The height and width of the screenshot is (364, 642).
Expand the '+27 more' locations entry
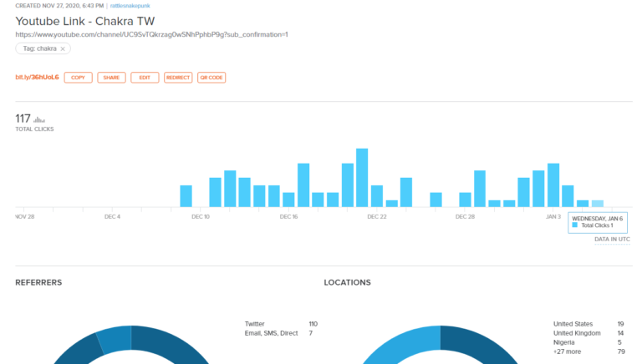click(x=567, y=351)
